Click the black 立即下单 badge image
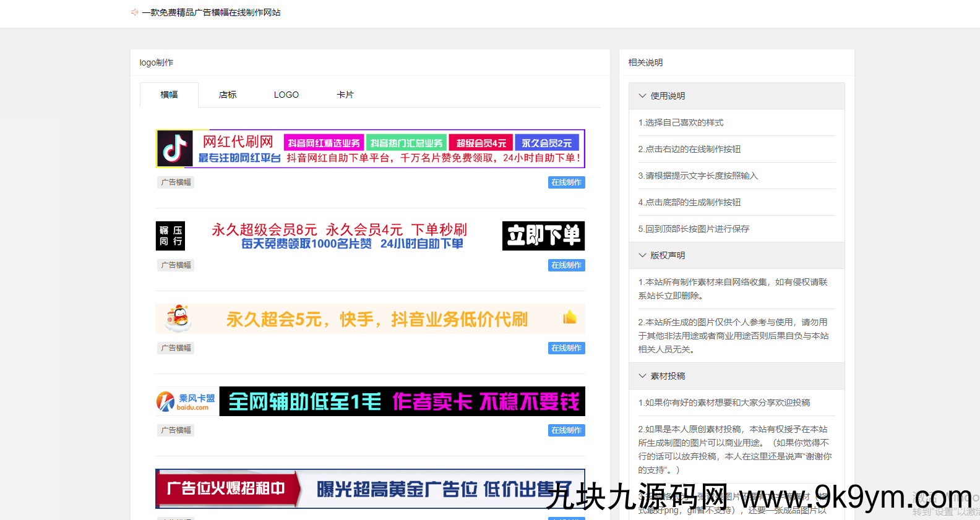The width and height of the screenshot is (980, 520). point(543,236)
